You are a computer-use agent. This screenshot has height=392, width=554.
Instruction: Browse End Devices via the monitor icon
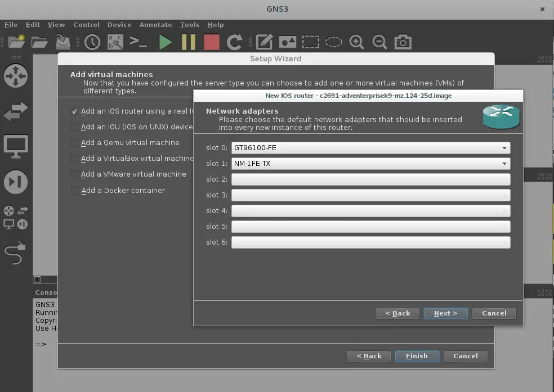(16, 146)
